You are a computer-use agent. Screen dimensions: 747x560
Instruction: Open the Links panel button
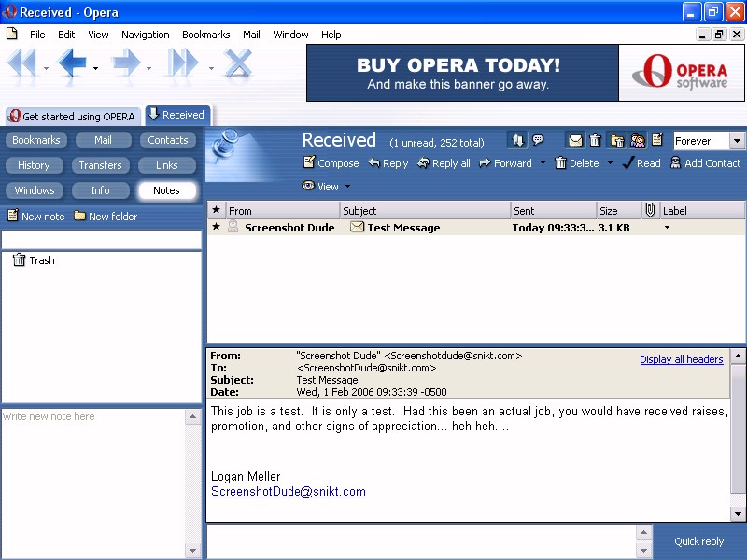point(167,165)
